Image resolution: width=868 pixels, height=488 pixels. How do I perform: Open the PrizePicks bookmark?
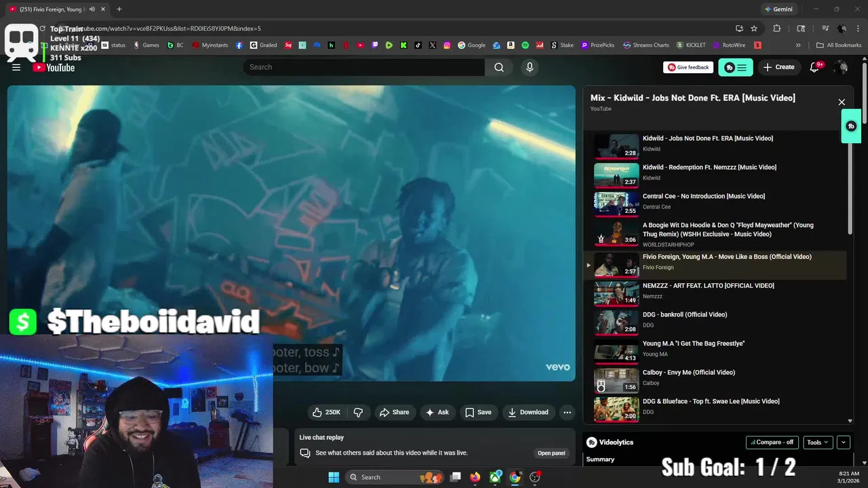[x=597, y=45]
